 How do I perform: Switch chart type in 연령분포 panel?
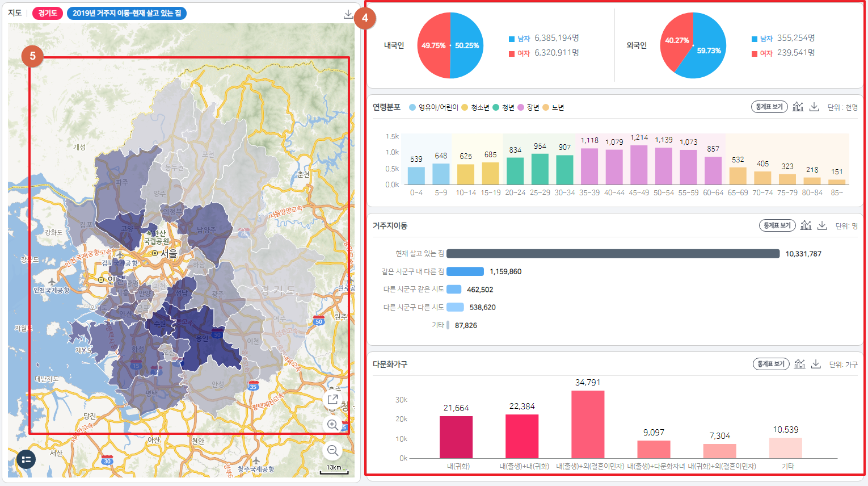(x=798, y=107)
